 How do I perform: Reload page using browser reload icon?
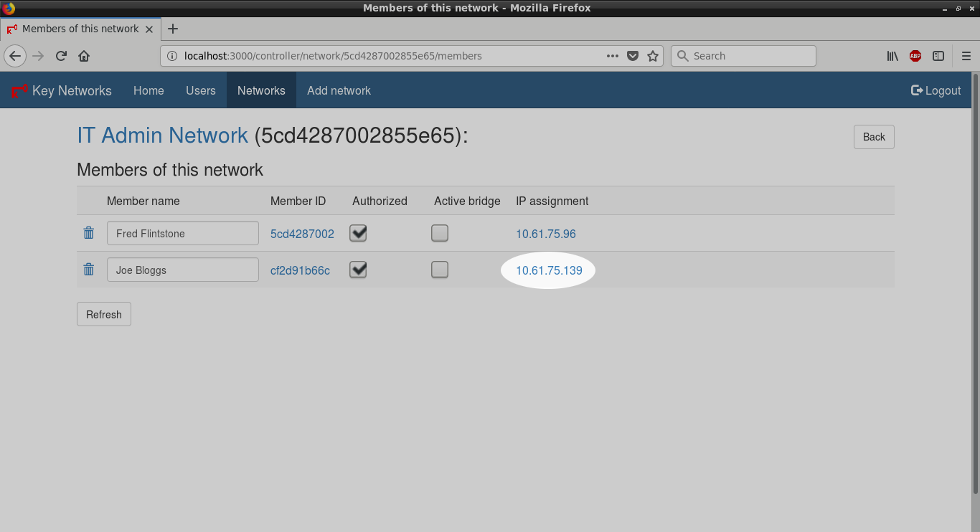click(62, 56)
